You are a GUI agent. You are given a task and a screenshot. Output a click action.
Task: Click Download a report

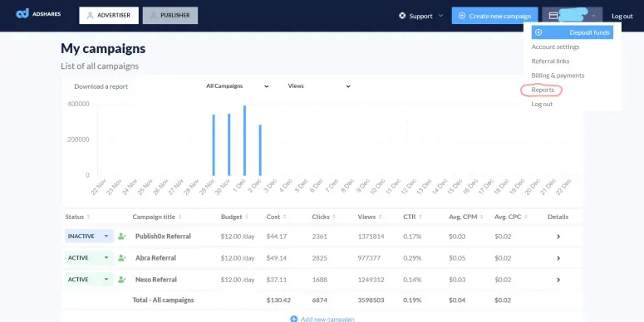101,86
